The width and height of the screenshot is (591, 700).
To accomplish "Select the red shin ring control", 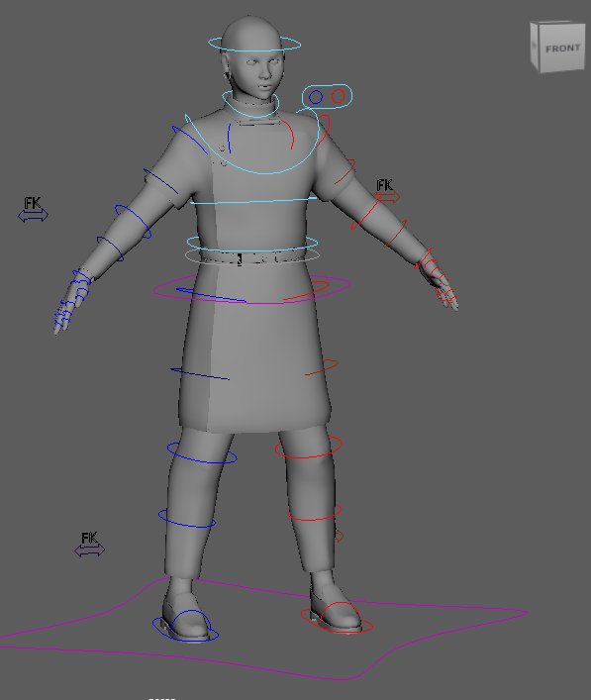I will point(314,513).
